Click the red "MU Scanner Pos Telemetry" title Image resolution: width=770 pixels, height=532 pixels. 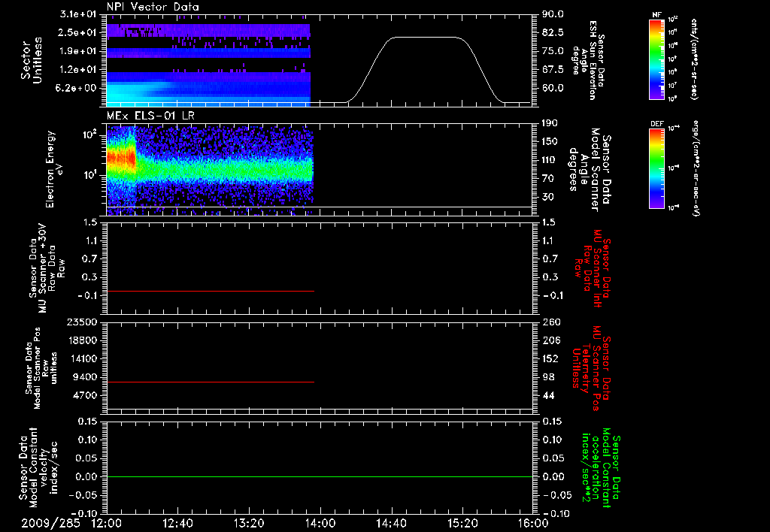[x=591, y=368]
